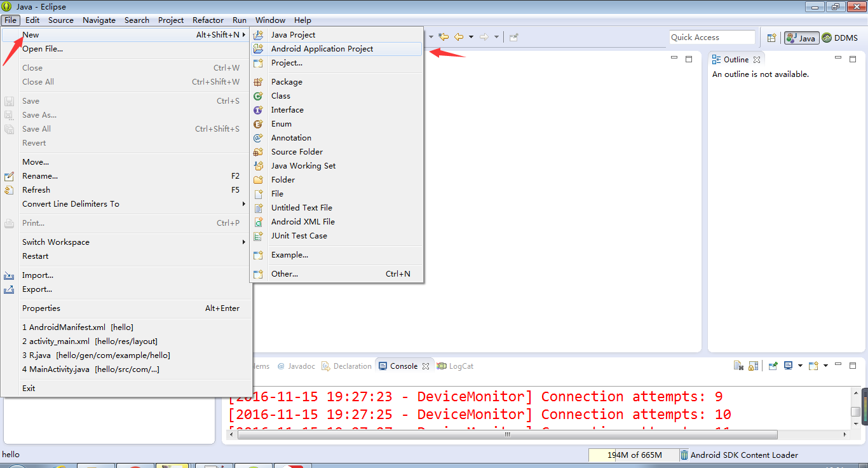Switch to the LogCat tab
Viewport: 868px width, 468px height.
coord(455,366)
